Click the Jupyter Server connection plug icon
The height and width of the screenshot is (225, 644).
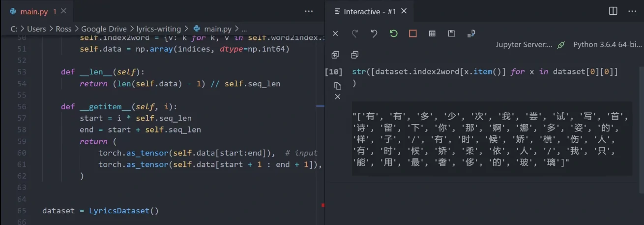click(x=561, y=45)
